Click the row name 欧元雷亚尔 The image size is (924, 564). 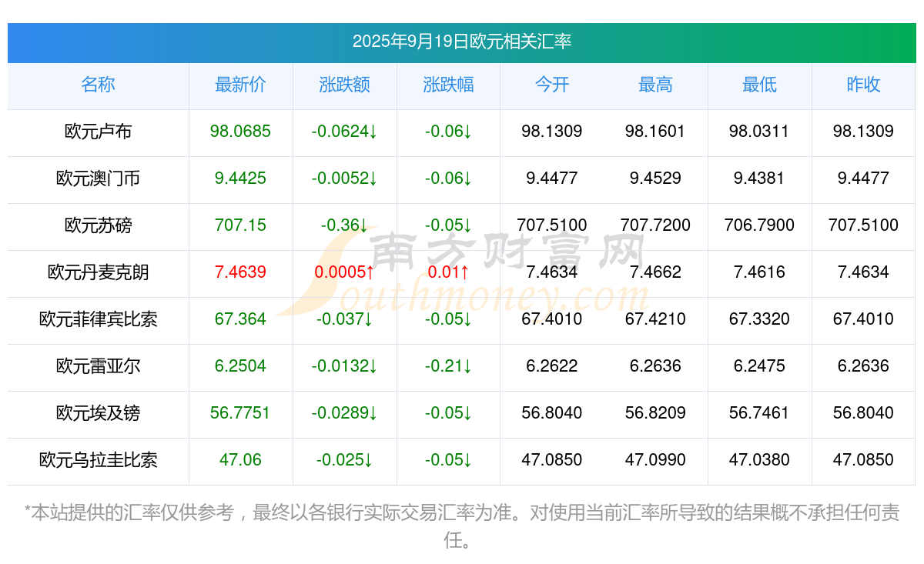tap(99, 366)
